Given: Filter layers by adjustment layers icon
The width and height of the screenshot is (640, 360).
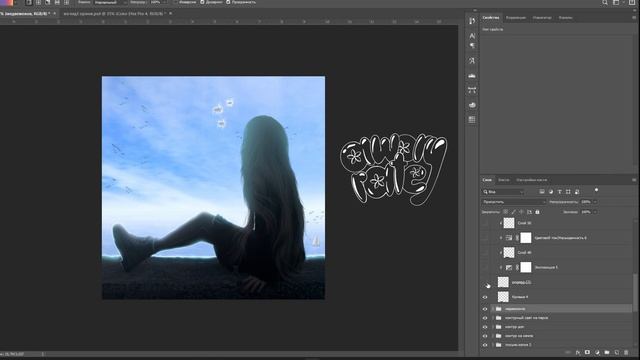Looking at the screenshot, I should [x=551, y=191].
